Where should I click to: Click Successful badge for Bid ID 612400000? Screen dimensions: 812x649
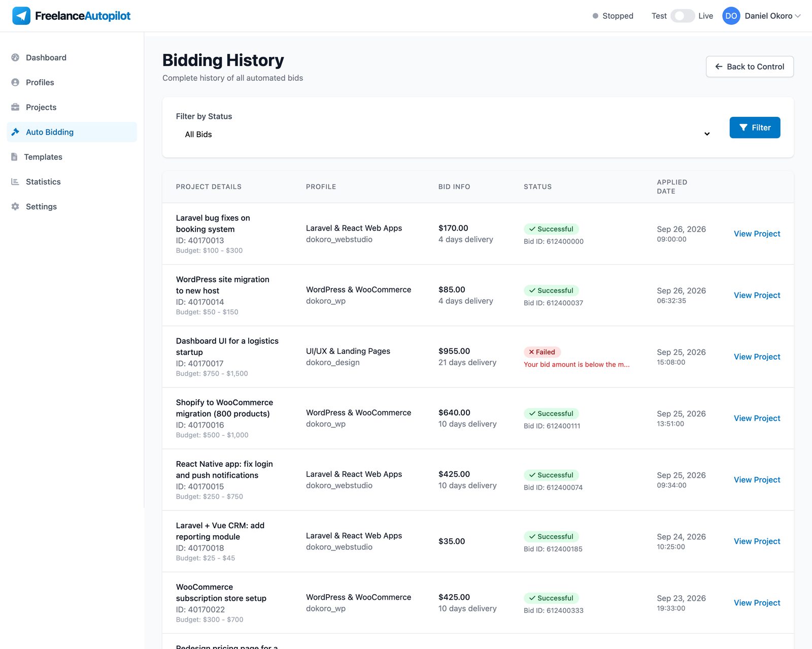tap(551, 229)
